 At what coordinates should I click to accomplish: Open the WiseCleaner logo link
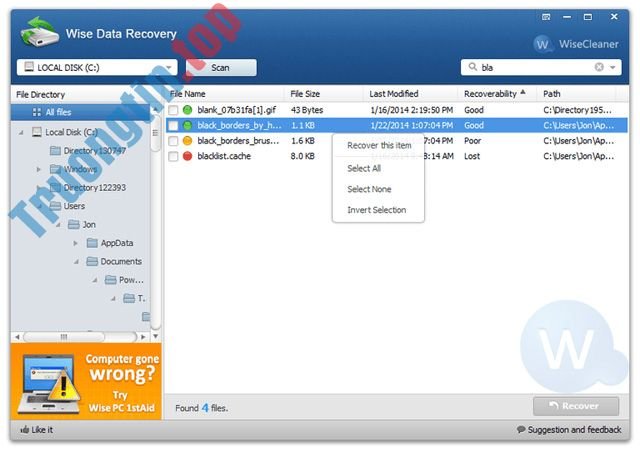click(x=576, y=44)
